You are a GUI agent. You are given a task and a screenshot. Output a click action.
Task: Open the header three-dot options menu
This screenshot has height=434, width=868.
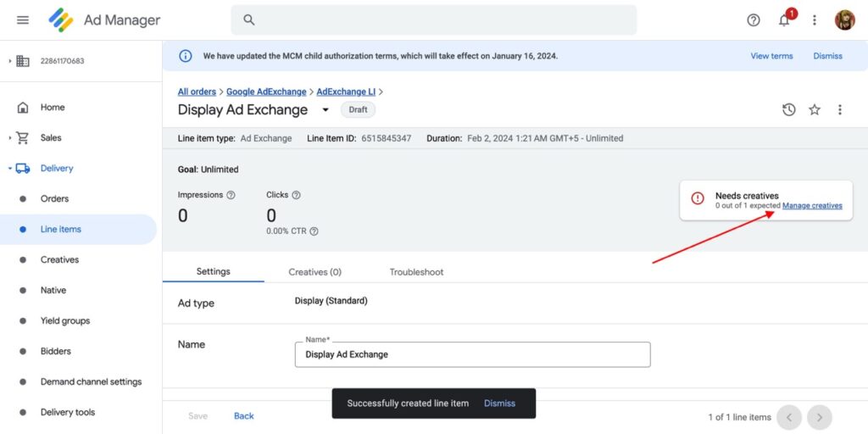[815, 19]
